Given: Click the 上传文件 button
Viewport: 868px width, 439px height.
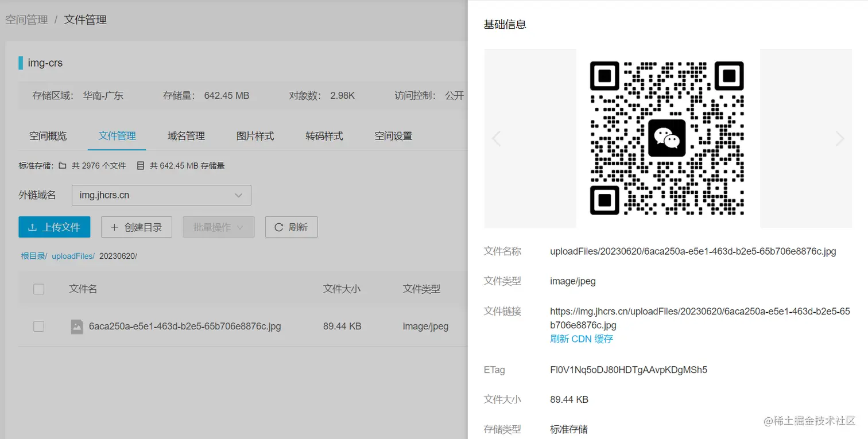Looking at the screenshot, I should [55, 227].
